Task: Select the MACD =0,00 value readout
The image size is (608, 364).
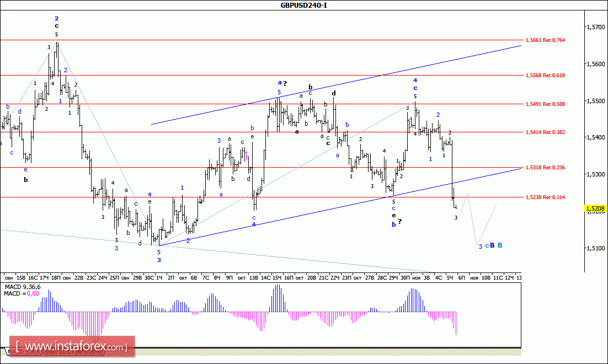Action: coord(22,293)
